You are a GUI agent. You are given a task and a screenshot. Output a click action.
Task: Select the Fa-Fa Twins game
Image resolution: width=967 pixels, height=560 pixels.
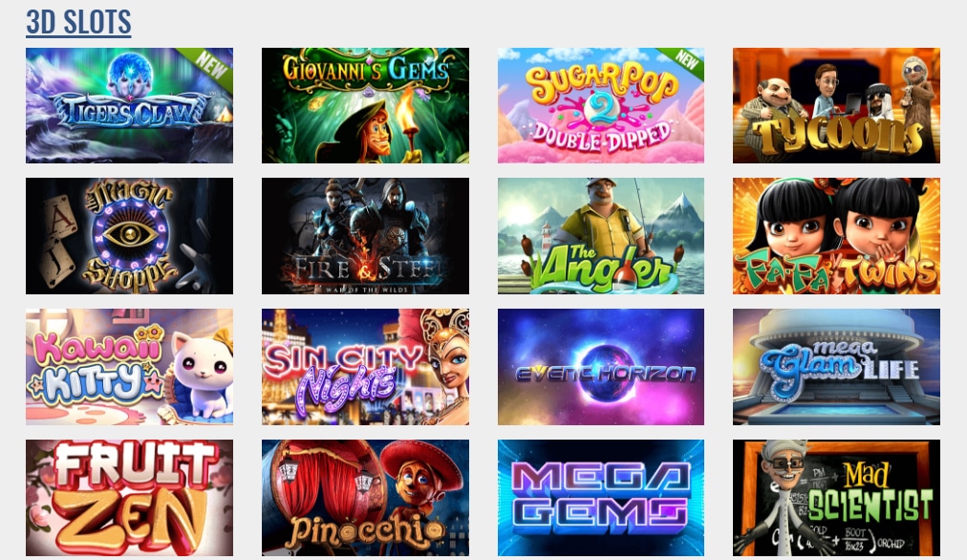click(x=836, y=236)
